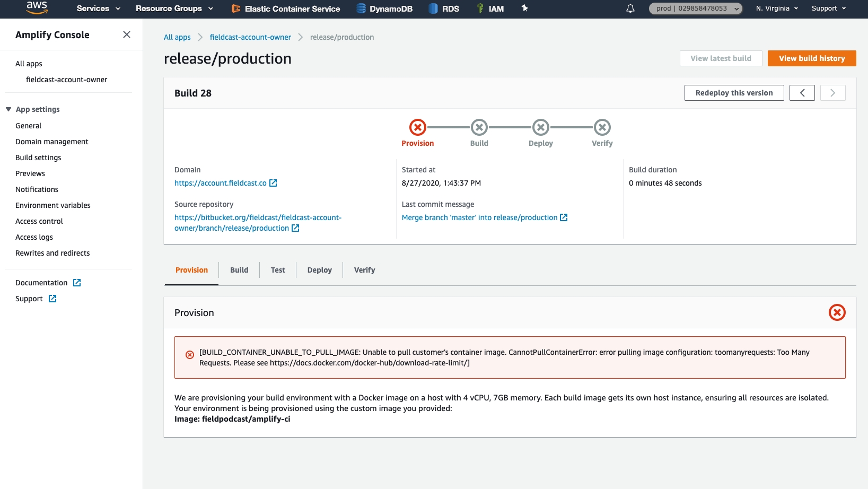Screen dimensions: 868x489
Task: Open domain link external icon
Action: (x=273, y=183)
